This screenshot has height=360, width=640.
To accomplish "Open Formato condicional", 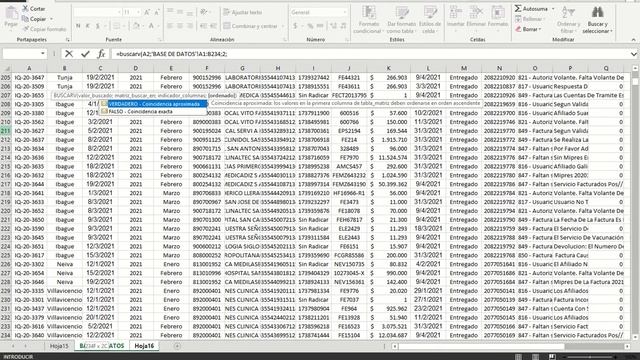I will 368,19.
